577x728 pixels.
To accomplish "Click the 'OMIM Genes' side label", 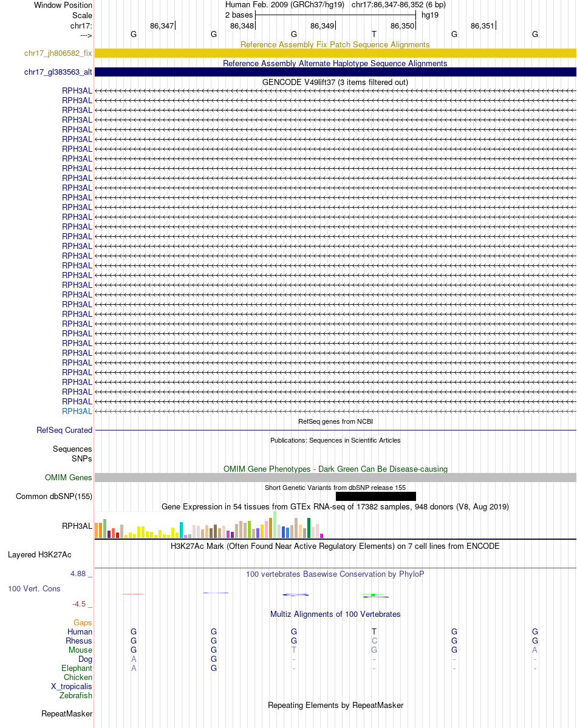I will coord(68,478).
